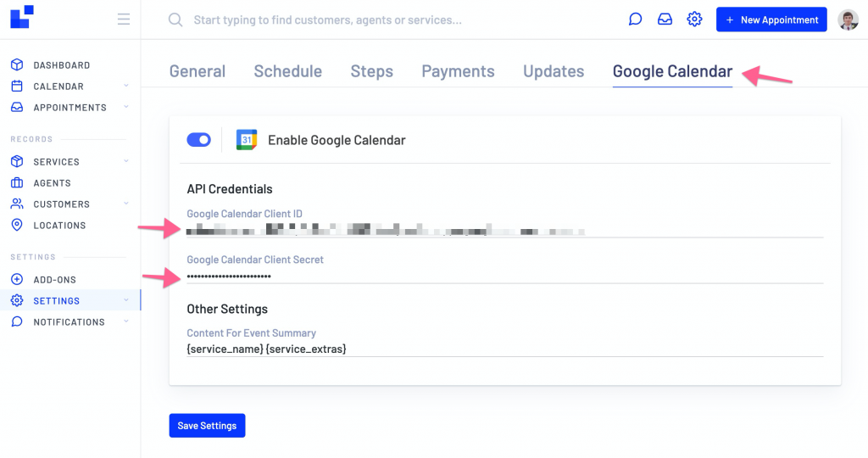Switch to the Steps tab
Screen dimensions: 868x458
[x=371, y=71]
